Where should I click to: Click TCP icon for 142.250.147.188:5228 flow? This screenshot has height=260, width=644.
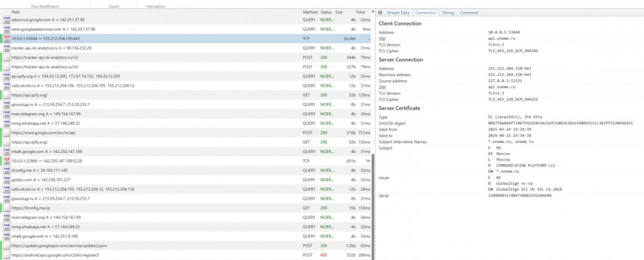coord(7,161)
